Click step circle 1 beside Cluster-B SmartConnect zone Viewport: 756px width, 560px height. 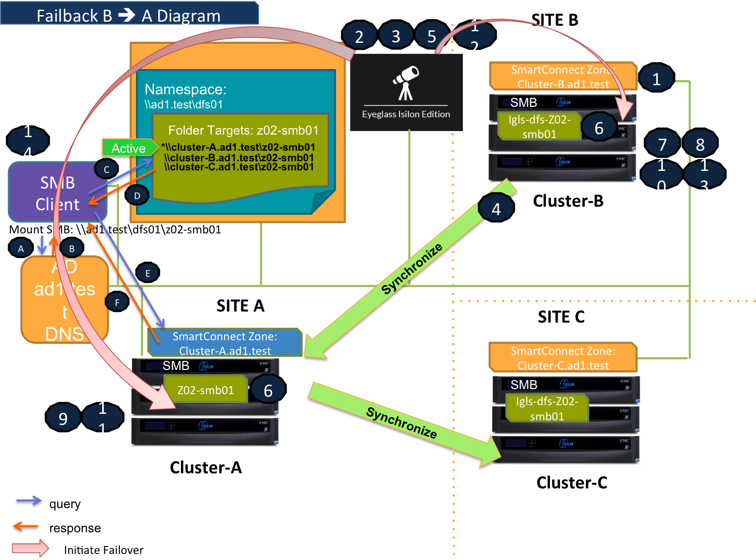656,78
